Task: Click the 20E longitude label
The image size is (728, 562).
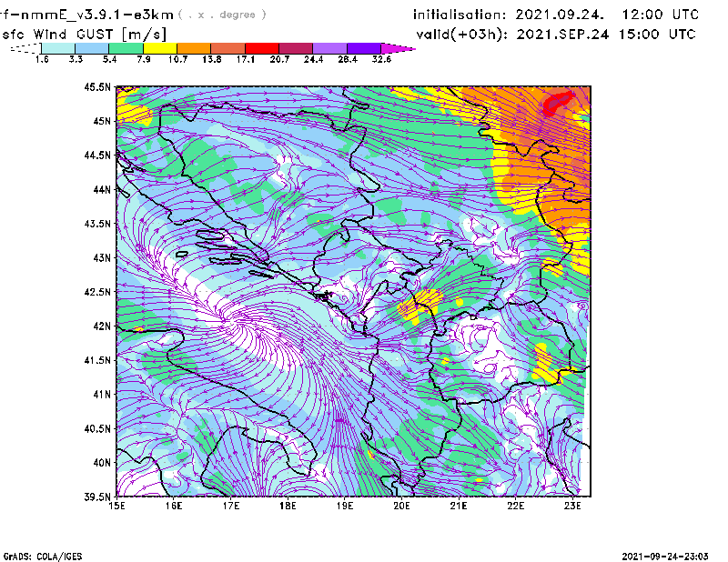Action: coord(401,506)
